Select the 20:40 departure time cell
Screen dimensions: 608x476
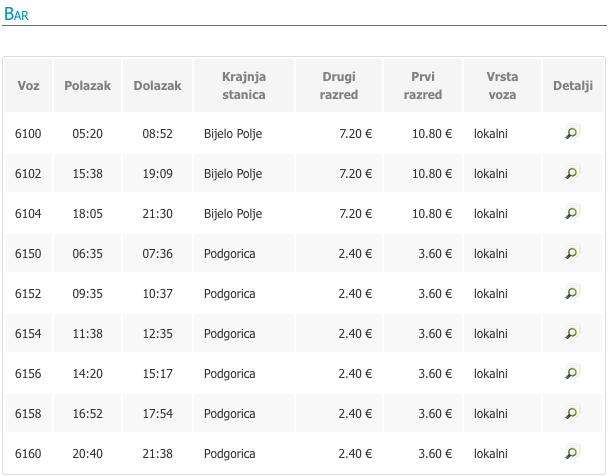[x=88, y=454]
